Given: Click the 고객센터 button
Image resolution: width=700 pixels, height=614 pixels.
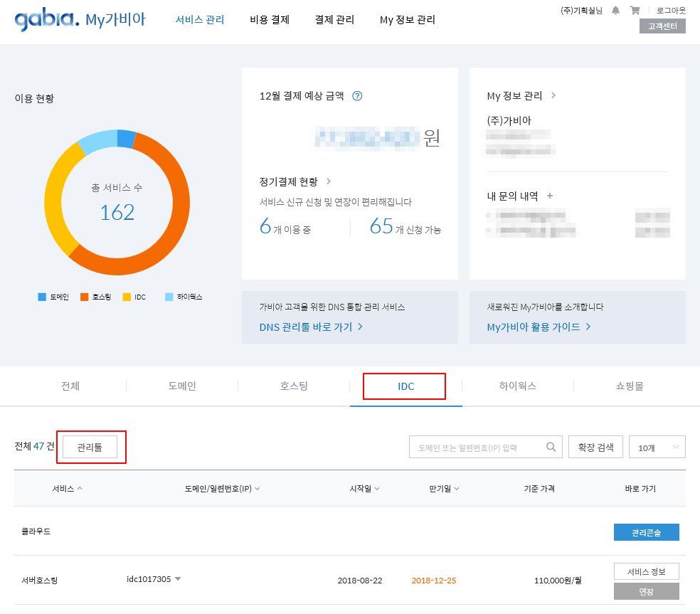Looking at the screenshot, I should [662, 26].
